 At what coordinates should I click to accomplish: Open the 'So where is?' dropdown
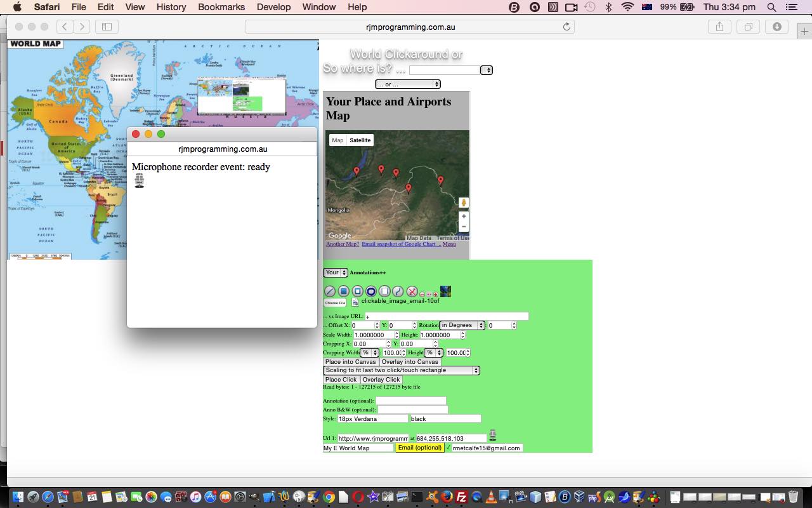487,70
